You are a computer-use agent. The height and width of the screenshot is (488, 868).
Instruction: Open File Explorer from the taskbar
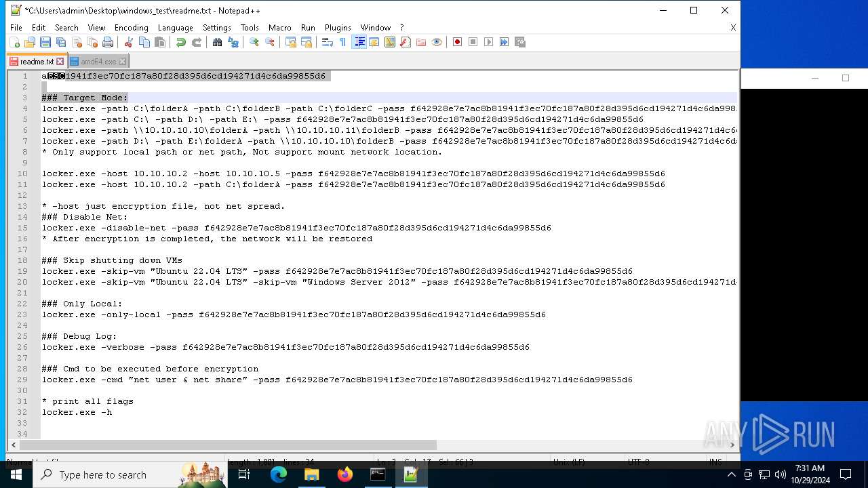click(x=312, y=474)
